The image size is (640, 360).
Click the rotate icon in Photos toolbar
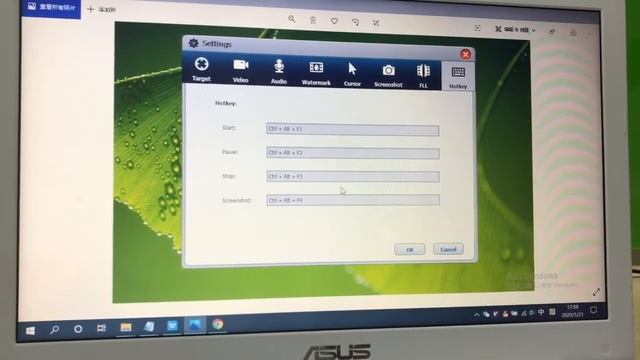coord(355,22)
